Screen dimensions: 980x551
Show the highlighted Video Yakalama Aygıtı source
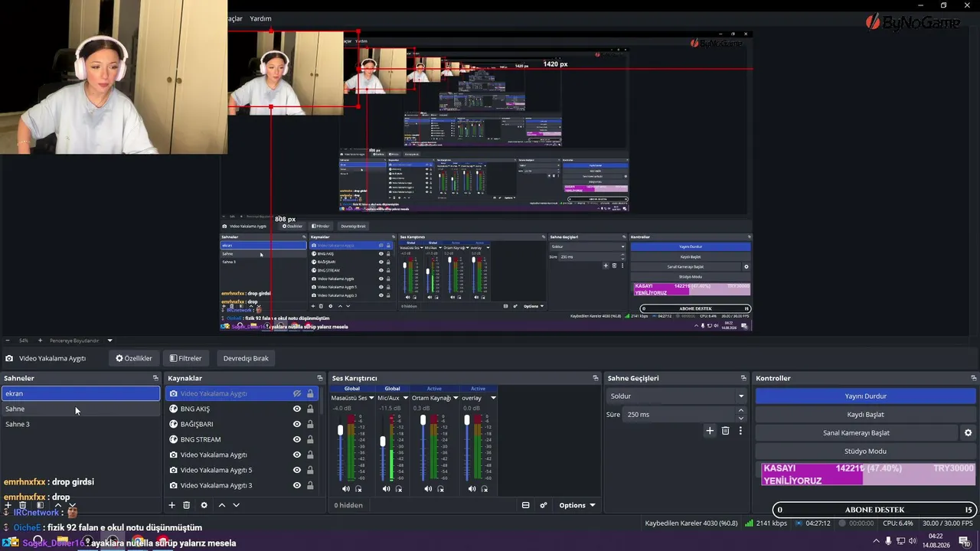297,393
